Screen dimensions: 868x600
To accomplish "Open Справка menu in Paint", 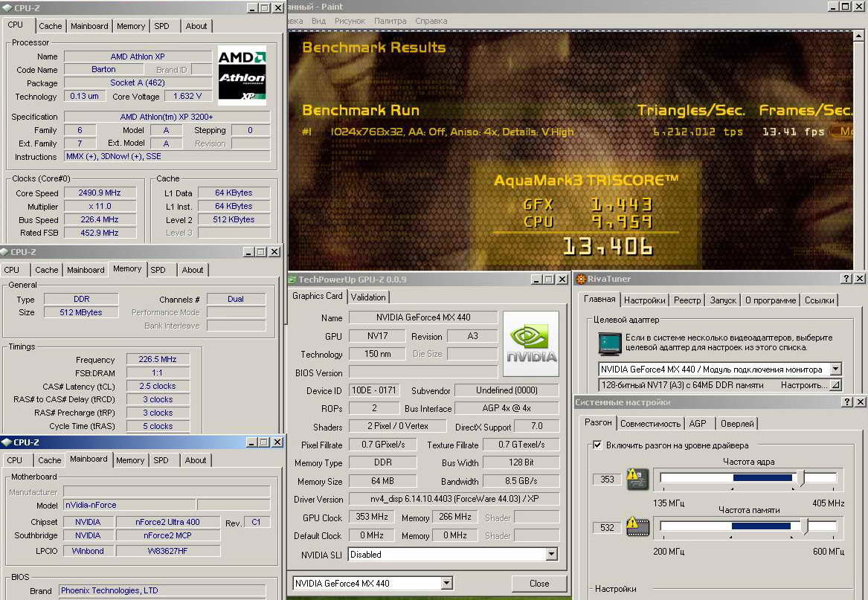I will click(x=431, y=21).
